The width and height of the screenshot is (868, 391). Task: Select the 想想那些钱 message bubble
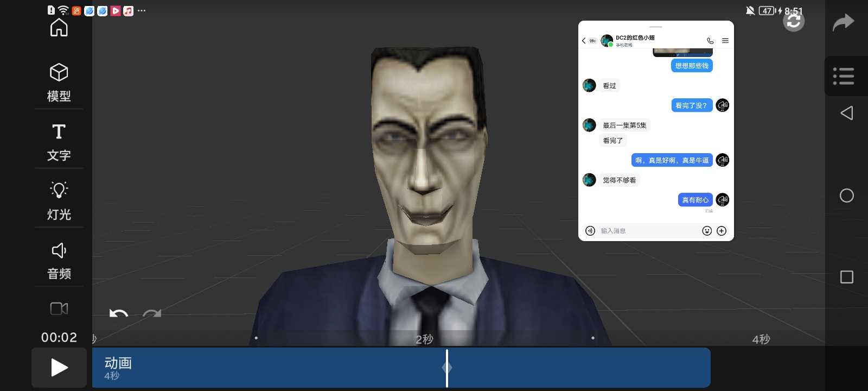[x=692, y=66]
